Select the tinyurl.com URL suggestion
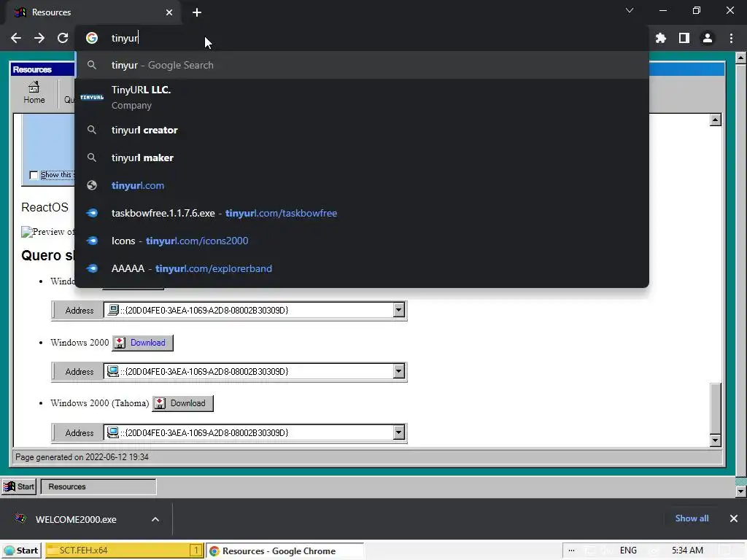 pyautogui.click(x=362, y=185)
